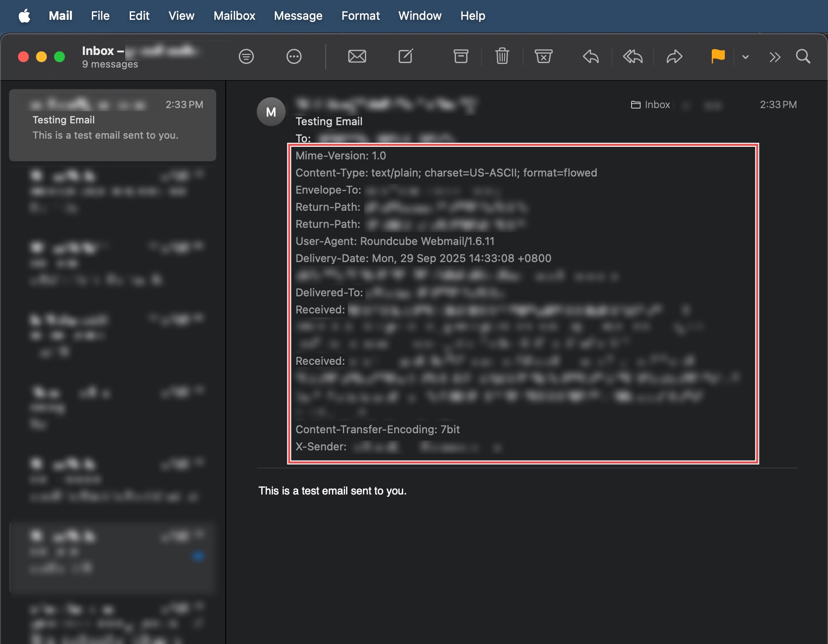The width and height of the screenshot is (828, 644).
Task: Forward the selected email
Action: 674,57
